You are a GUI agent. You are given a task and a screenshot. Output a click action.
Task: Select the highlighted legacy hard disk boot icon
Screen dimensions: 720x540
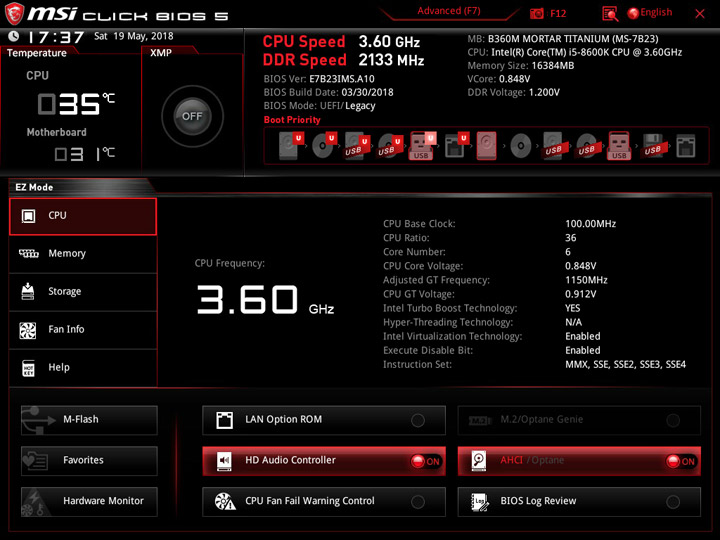coord(486,146)
